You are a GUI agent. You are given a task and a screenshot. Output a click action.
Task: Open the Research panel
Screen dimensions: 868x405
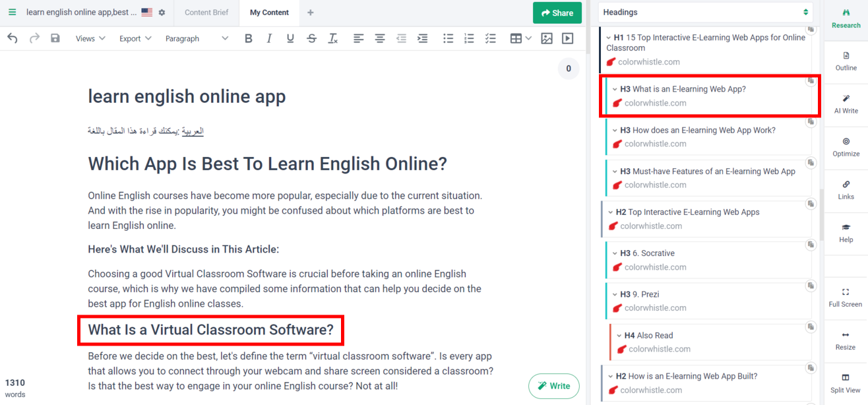click(846, 18)
